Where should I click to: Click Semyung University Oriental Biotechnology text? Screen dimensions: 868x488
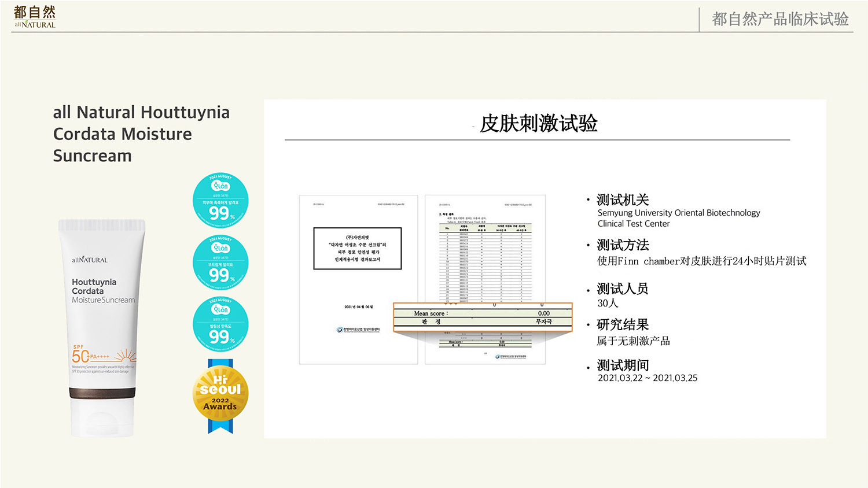click(679, 213)
